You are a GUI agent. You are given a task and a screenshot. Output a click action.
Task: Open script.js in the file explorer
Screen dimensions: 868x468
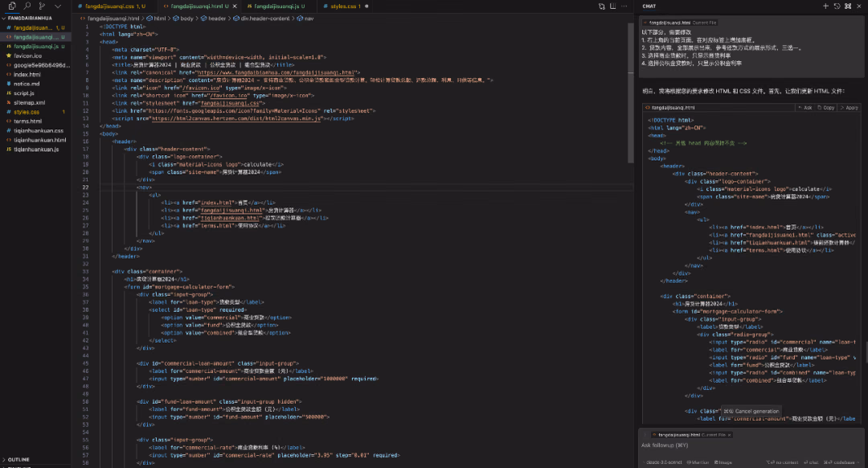pyautogui.click(x=24, y=93)
